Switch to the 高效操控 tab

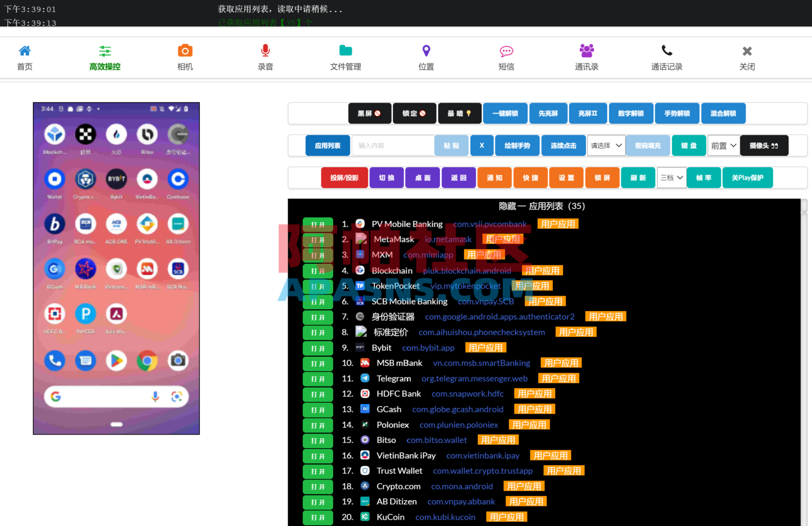(105, 58)
